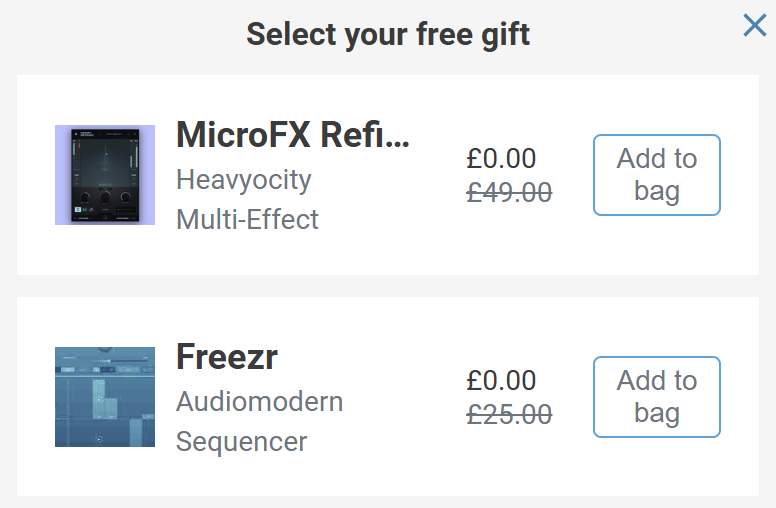The image size is (776, 508).
Task: Click the Multi-Effect category label
Action: [247, 219]
